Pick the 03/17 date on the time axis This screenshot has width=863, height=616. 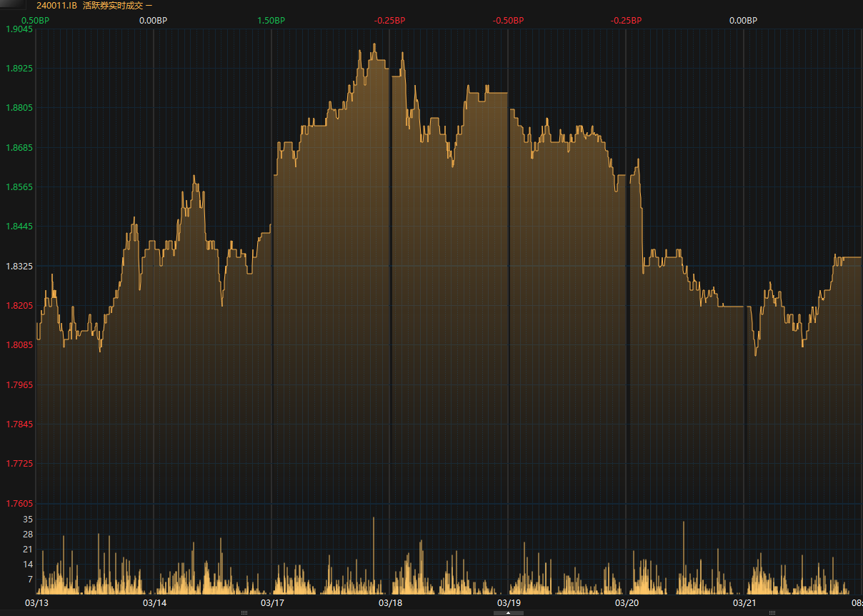[x=272, y=602]
